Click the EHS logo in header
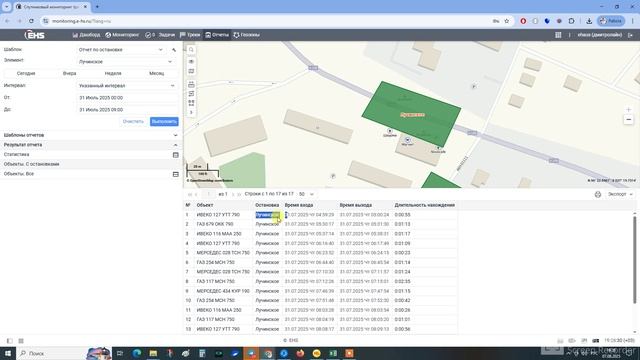640x360 pixels. pos(35,35)
